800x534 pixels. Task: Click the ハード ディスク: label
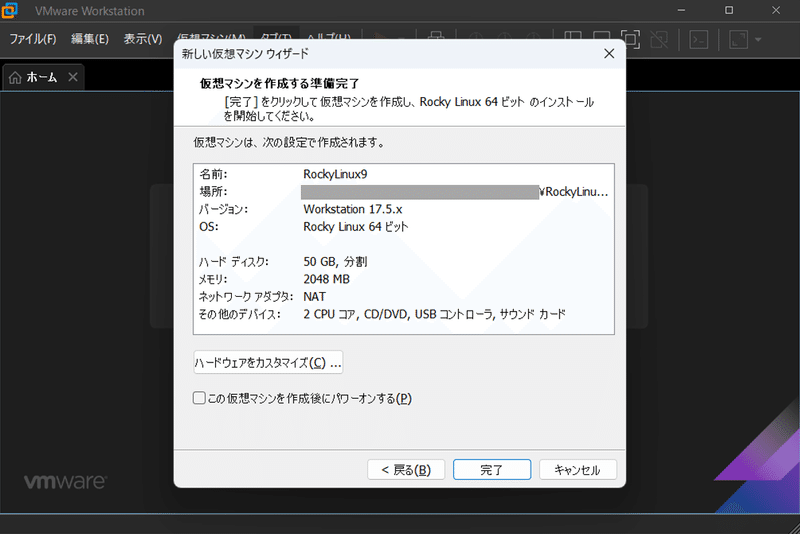coord(233,262)
